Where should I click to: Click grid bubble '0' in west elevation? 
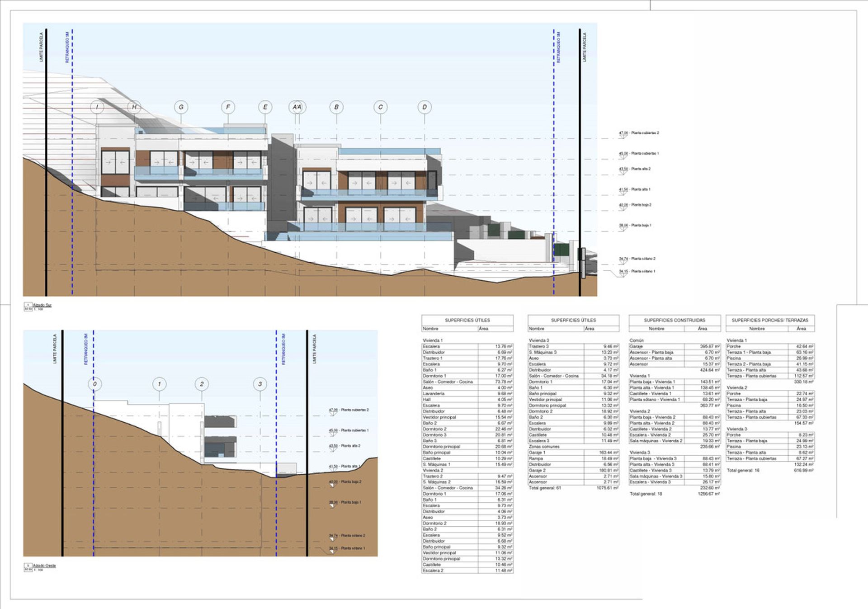[94, 384]
